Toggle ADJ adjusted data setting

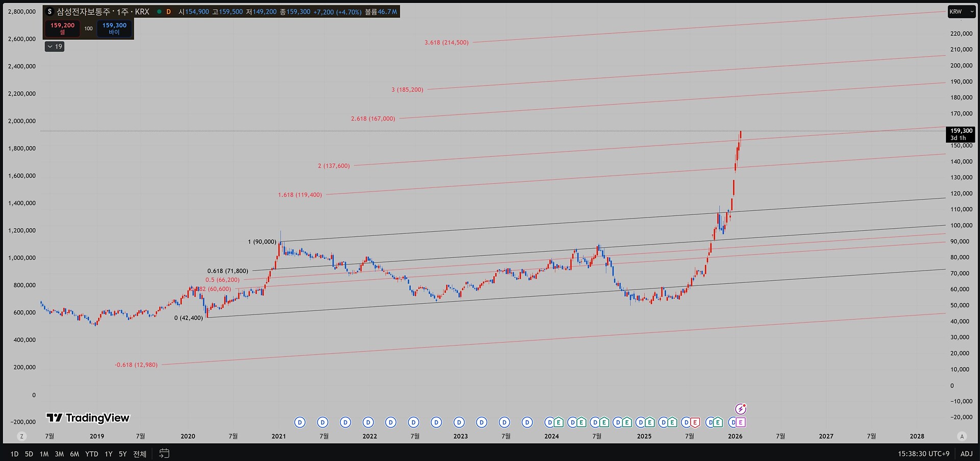[966, 453]
